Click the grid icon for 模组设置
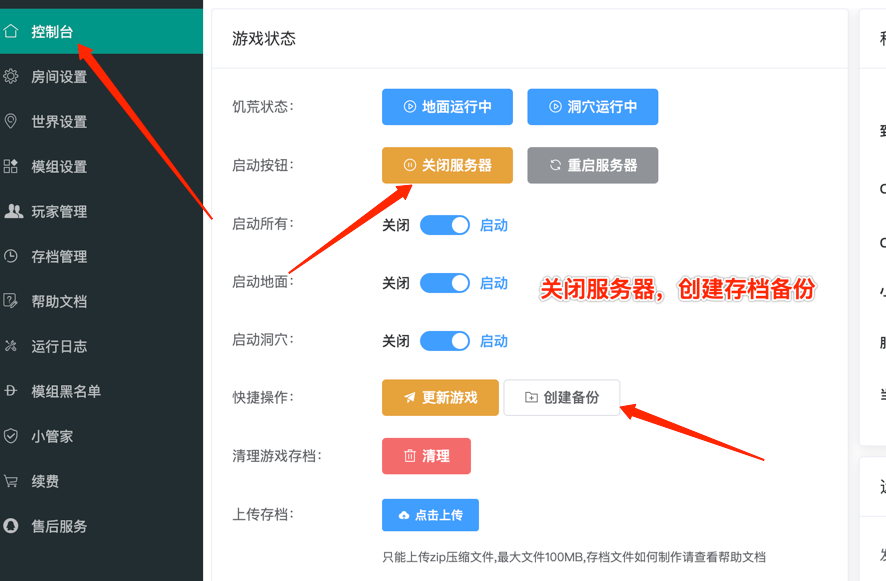The height and width of the screenshot is (581, 886). tap(11, 166)
